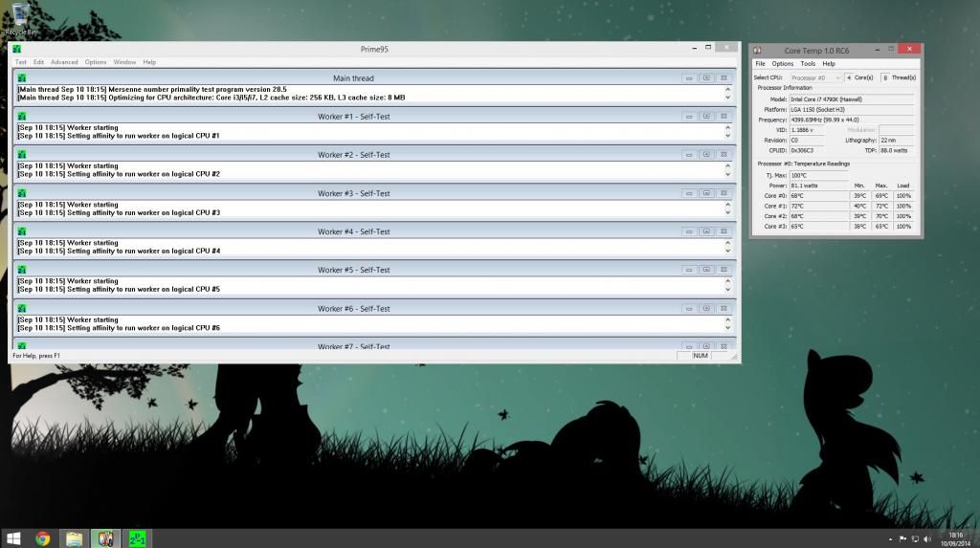980x548 pixels.
Task: Click the Worker #1 window icon
Action: (x=22, y=117)
